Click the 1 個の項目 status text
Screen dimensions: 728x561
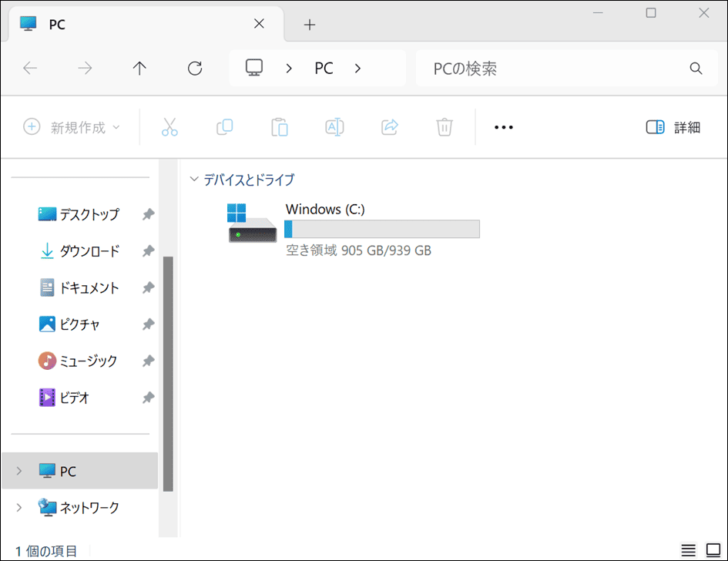[46, 551]
